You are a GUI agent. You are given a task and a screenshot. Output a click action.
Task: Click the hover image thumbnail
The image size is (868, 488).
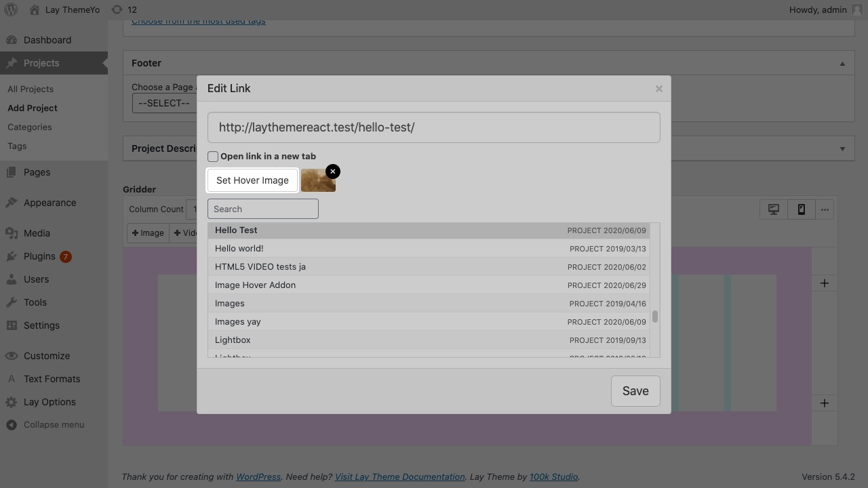tap(319, 181)
